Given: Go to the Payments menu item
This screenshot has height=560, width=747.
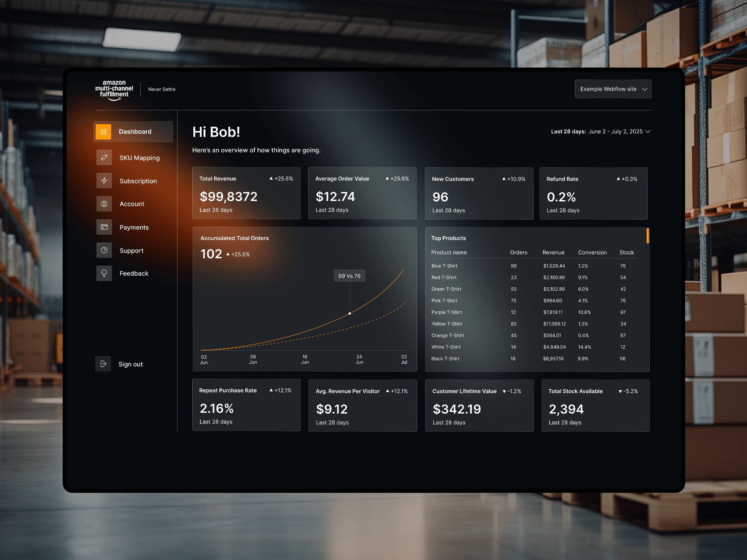Looking at the screenshot, I should coord(134,227).
